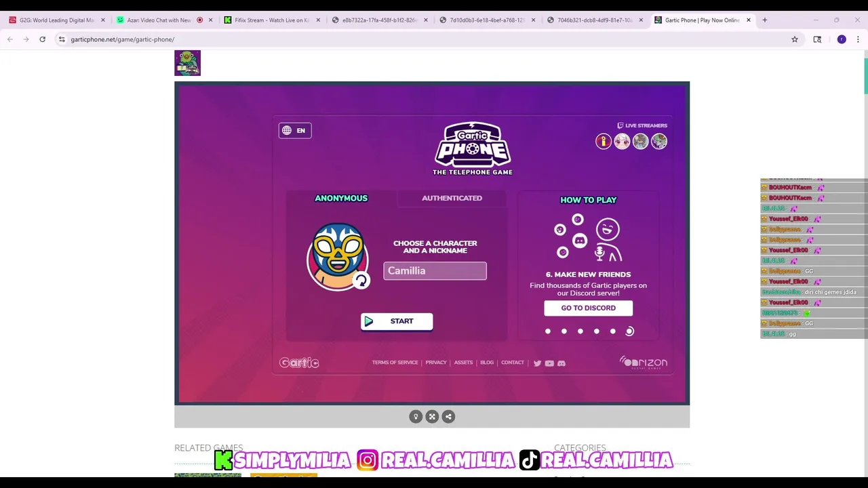Click chat message 'diri chi games jdida'

(830, 292)
